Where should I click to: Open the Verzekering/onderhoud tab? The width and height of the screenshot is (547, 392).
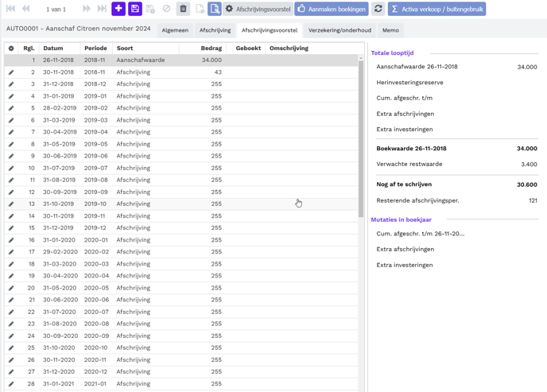click(x=339, y=30)
